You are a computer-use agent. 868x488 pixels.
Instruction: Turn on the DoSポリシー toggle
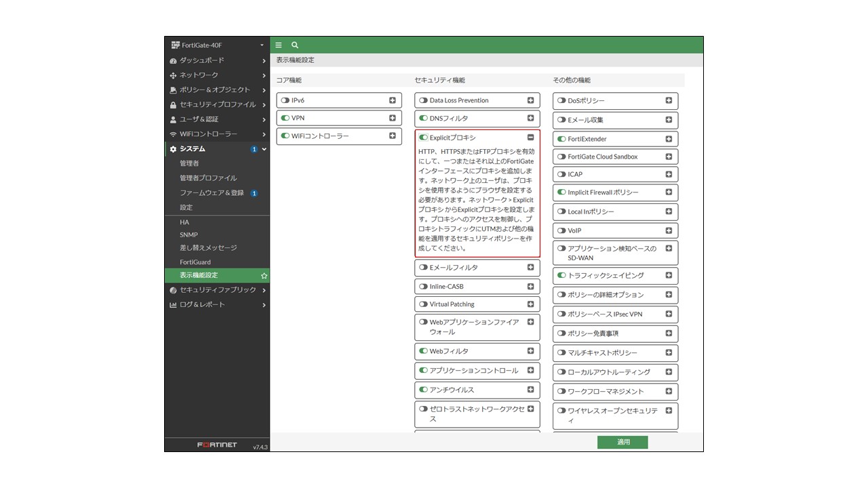(561, 101)
